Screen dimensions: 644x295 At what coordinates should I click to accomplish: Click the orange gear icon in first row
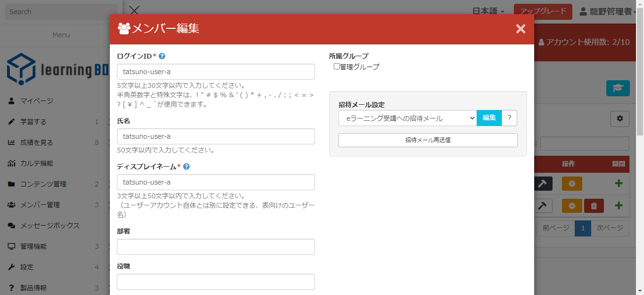572,184
